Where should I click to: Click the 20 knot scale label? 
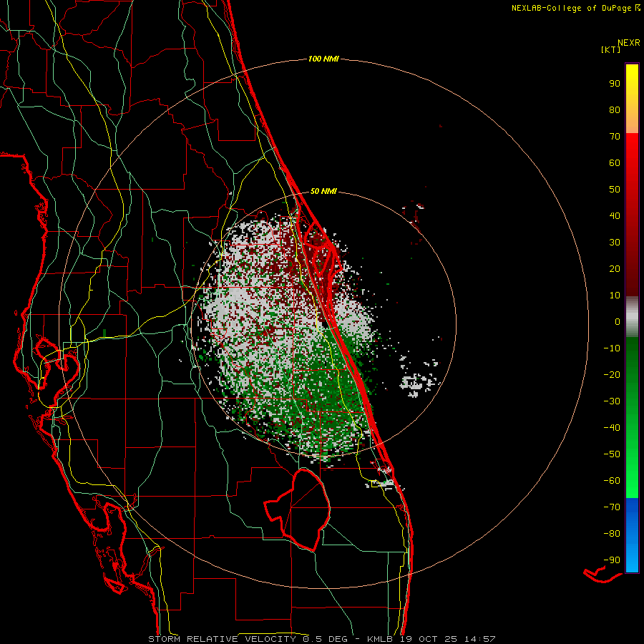click(615, 268)
